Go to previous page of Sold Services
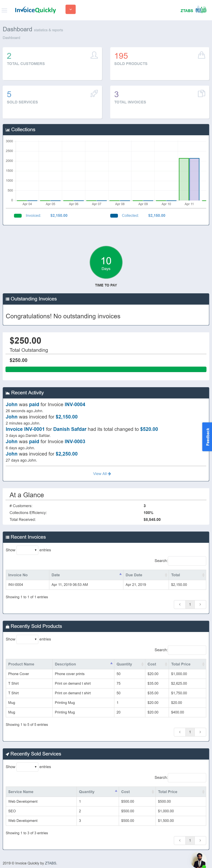 180,840
